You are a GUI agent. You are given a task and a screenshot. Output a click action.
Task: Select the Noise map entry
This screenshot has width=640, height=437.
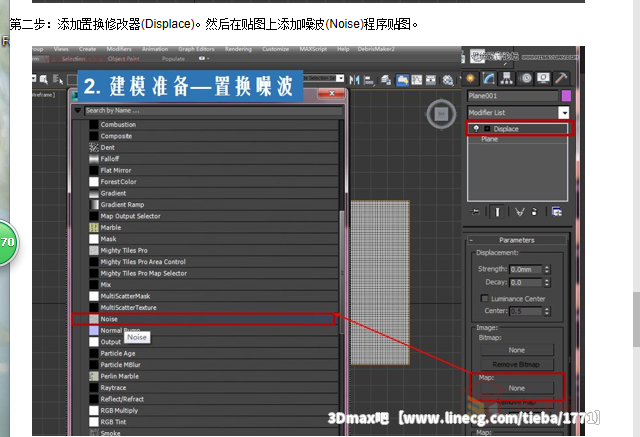[203, 319]
